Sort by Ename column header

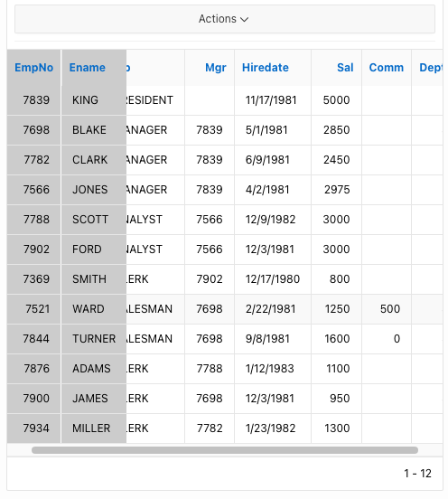point(87,68)
